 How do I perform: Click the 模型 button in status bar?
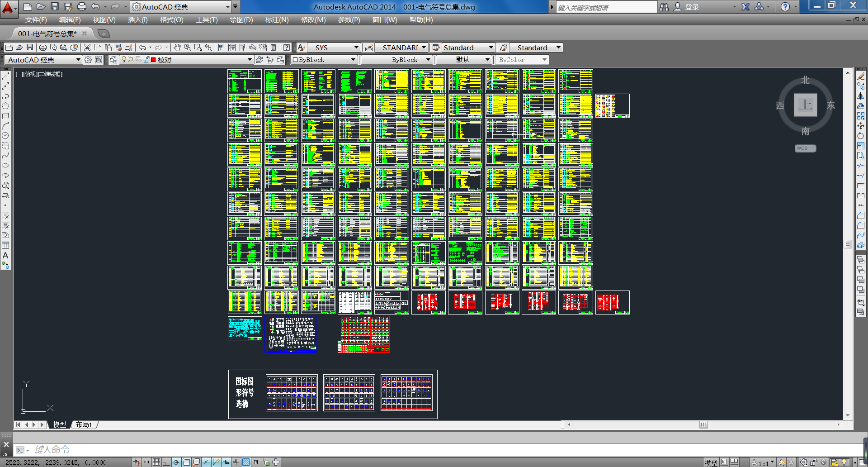(x=711, y=462)
